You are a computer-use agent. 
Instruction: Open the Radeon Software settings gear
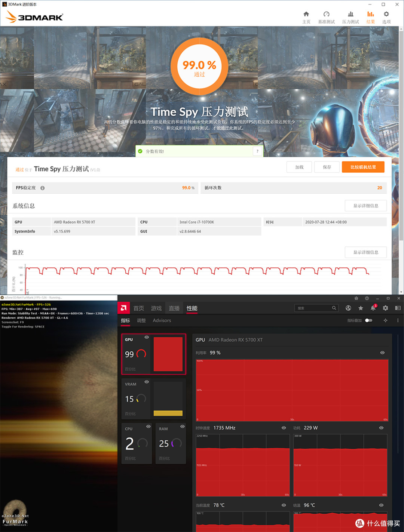pos(385,308)
